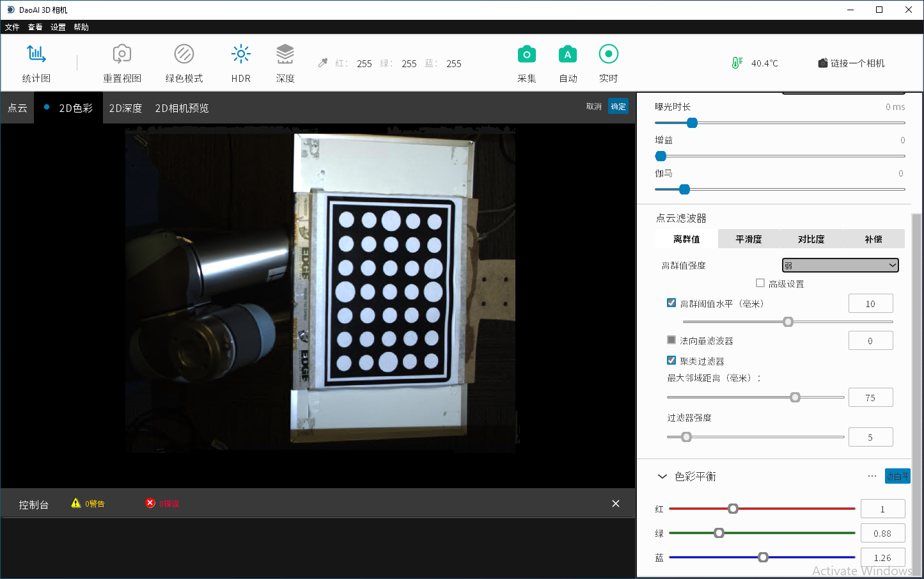Click the 绿 value field showing 0.88
Viewport: 924px width, 579px height.
(x=882, y=533)
